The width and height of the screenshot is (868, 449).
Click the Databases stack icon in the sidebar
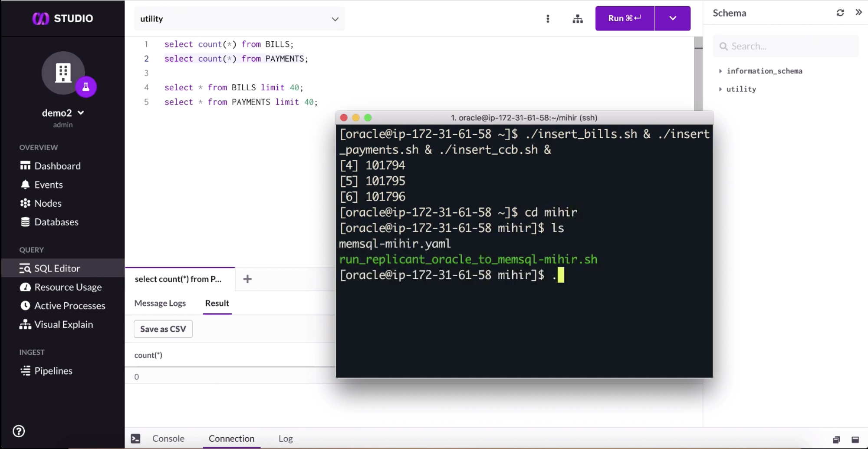point(25,222)
